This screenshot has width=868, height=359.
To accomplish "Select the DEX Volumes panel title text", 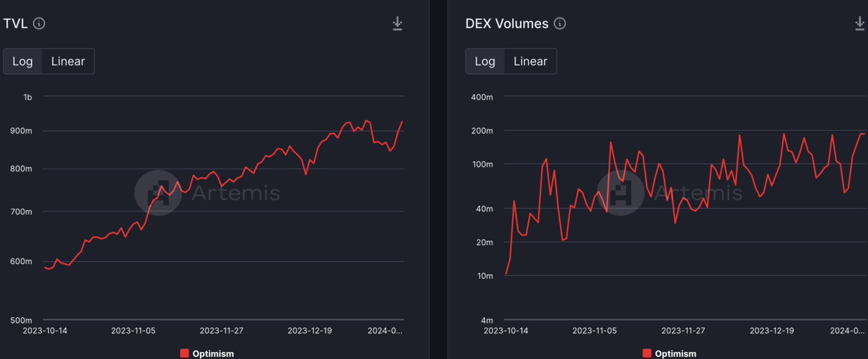I will click(x=506, y=23).
